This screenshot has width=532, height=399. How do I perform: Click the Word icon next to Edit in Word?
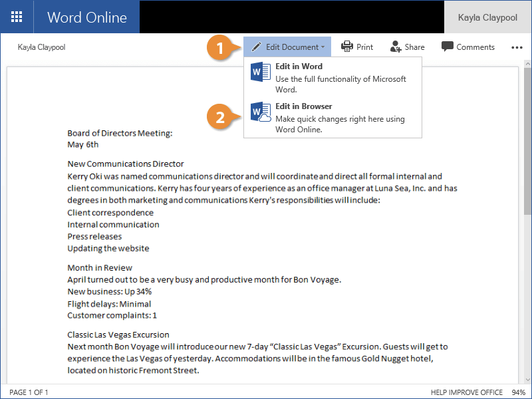tap(260, 72)
